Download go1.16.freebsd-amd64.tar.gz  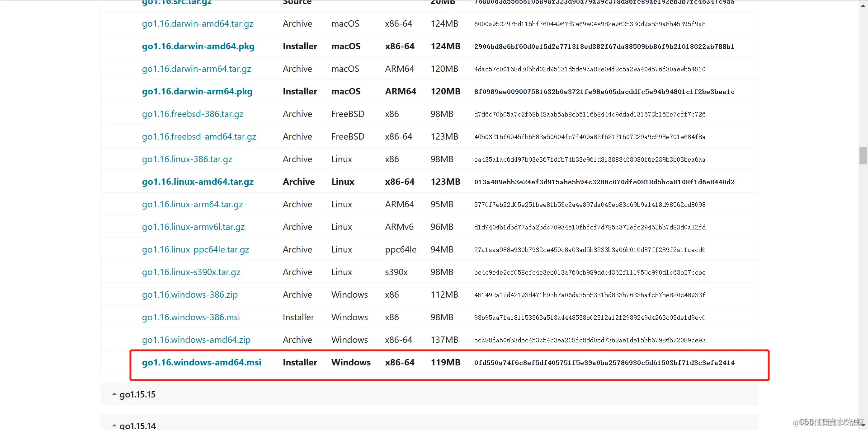pos(199,137)
